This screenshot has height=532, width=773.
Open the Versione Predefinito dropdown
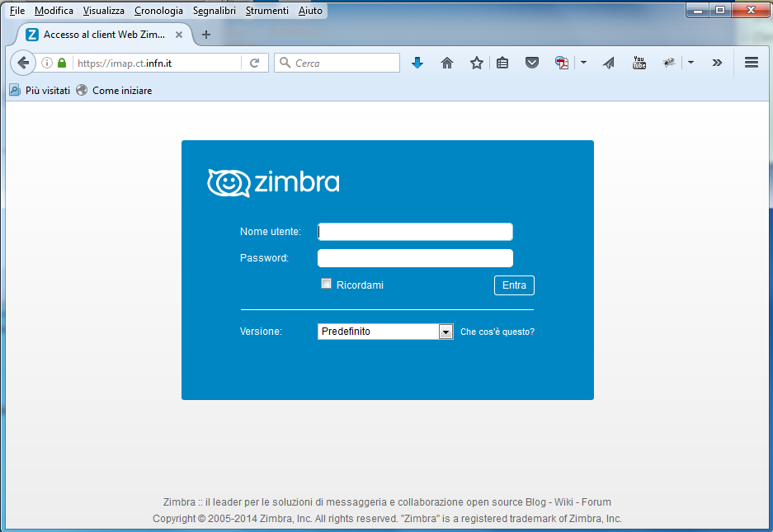(385, 332)
